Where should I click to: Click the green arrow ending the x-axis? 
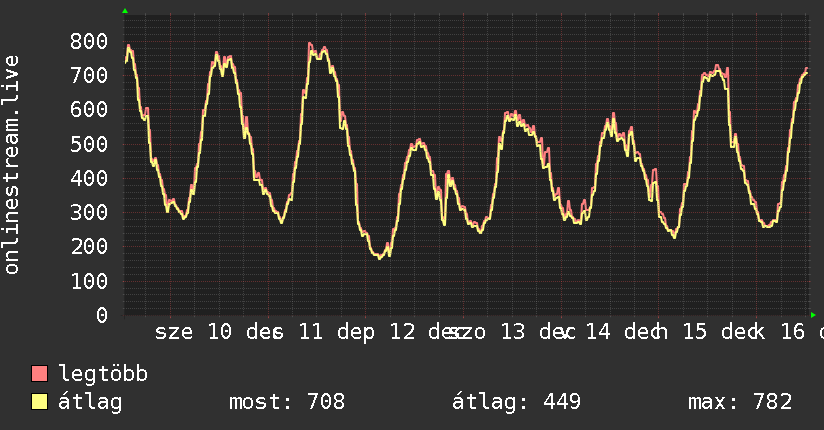[x=813, y=315]
